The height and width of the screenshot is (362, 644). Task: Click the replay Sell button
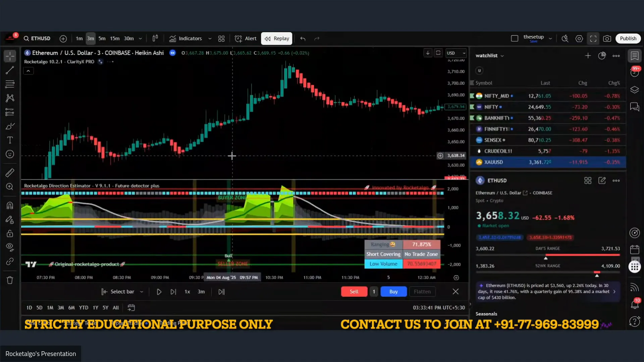tap(354, 292)
